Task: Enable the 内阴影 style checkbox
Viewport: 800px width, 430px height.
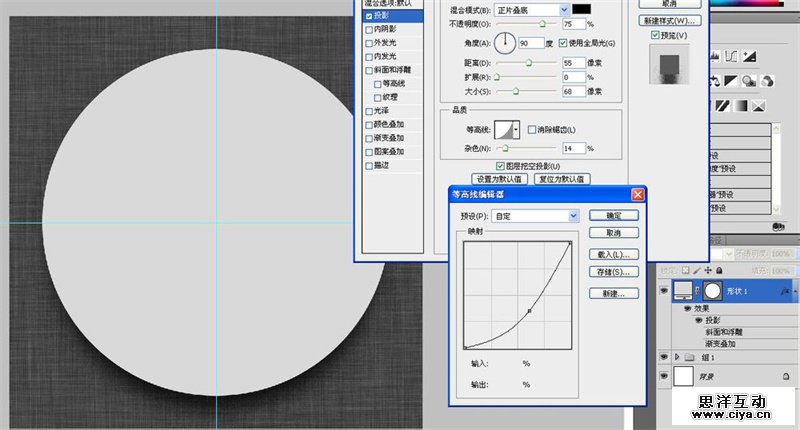Action: click(369, 30)
